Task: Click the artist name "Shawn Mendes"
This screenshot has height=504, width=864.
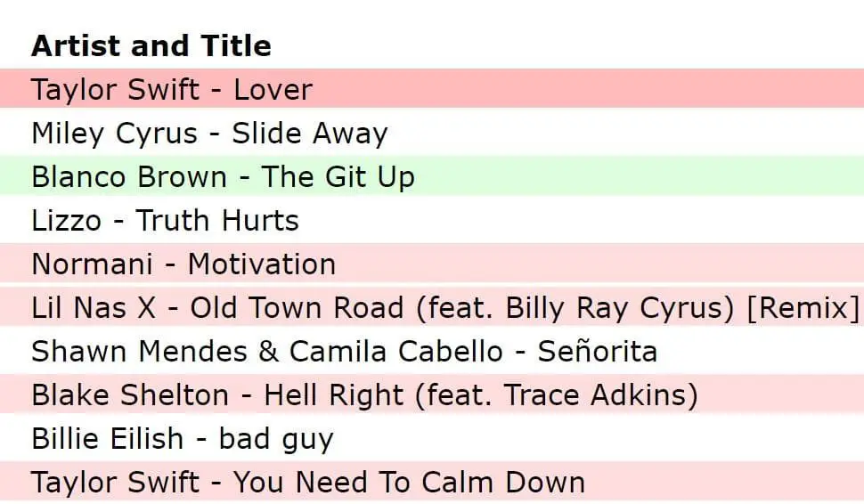Action: coord(139,351)
